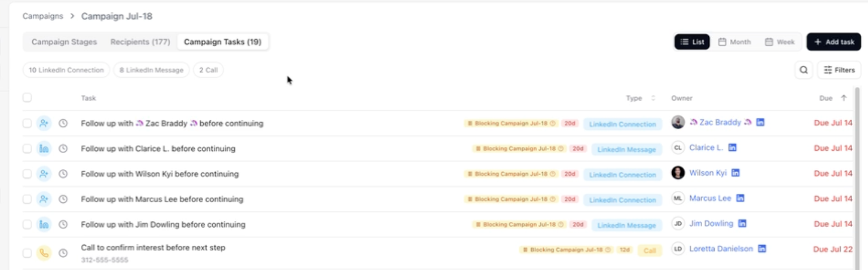Click the clock icon in Zac Braddy task row
Viewport: 868px width, 270px height.
click(x=63, y=123)
